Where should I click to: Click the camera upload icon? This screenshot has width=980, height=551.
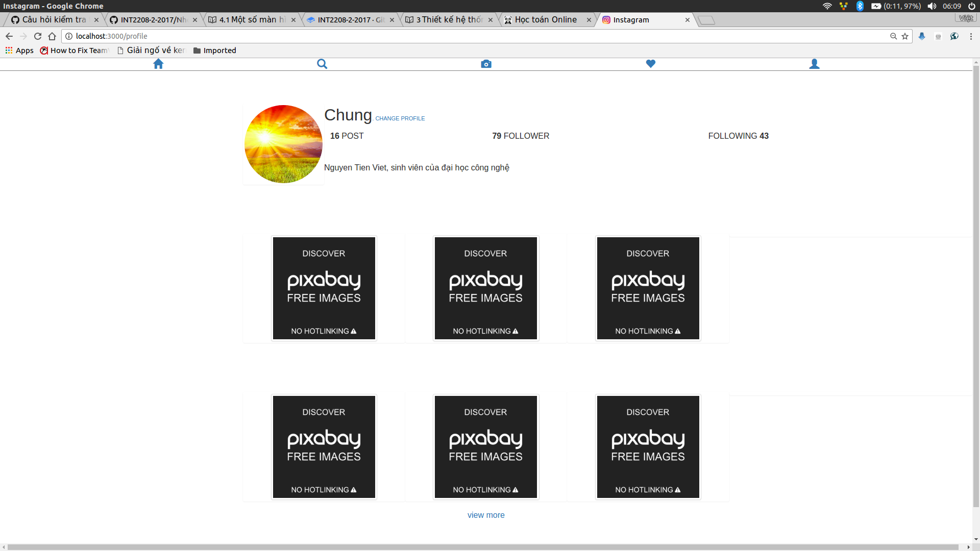click(x=486, y=64)
